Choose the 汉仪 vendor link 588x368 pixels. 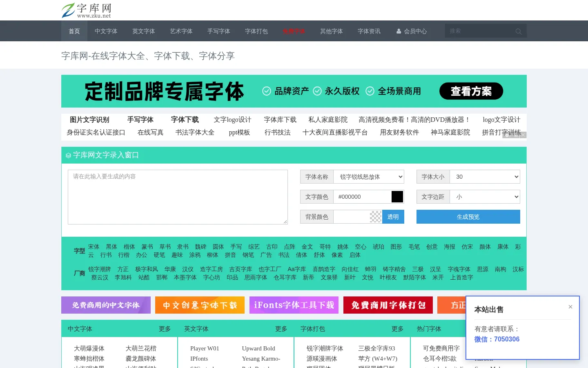[188, 269]
